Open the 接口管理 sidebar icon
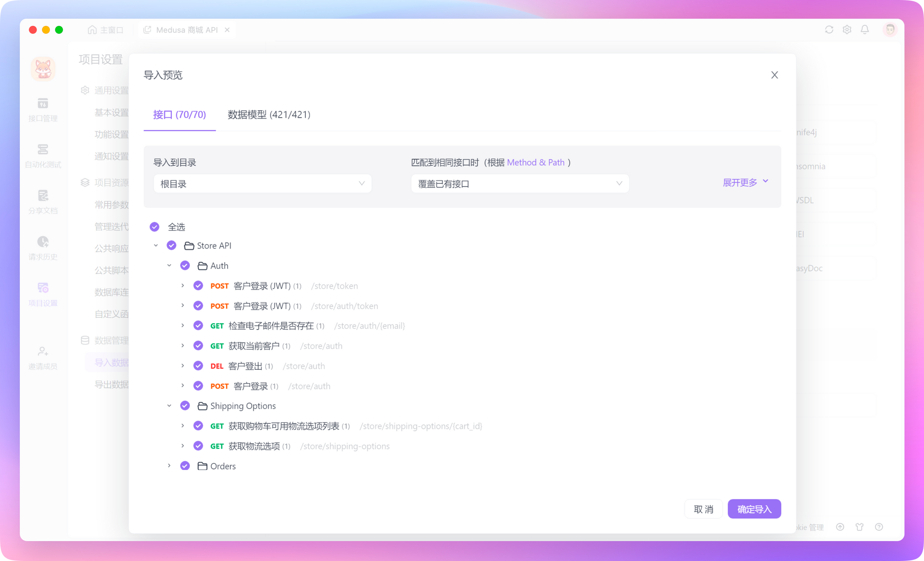The image size is (924, 561). (x=43, y=109)
